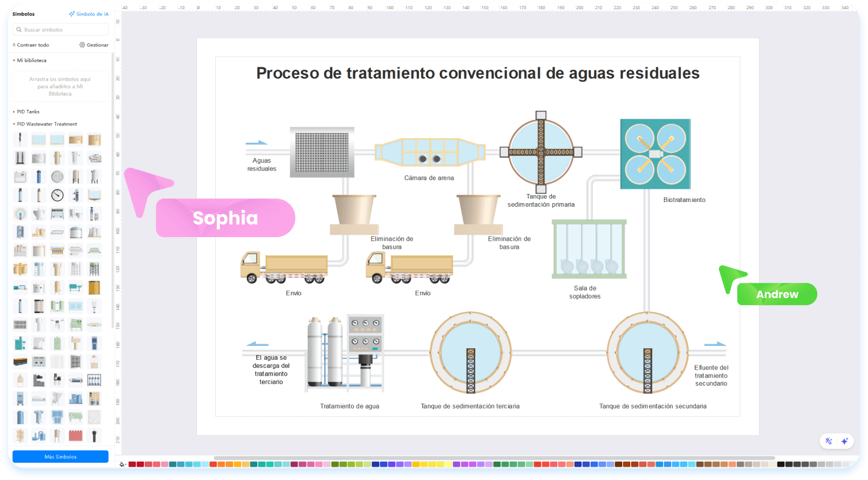Select the garbage truck labeled first Envío
This screenshot has height=480, width=868.
[284, 268]
